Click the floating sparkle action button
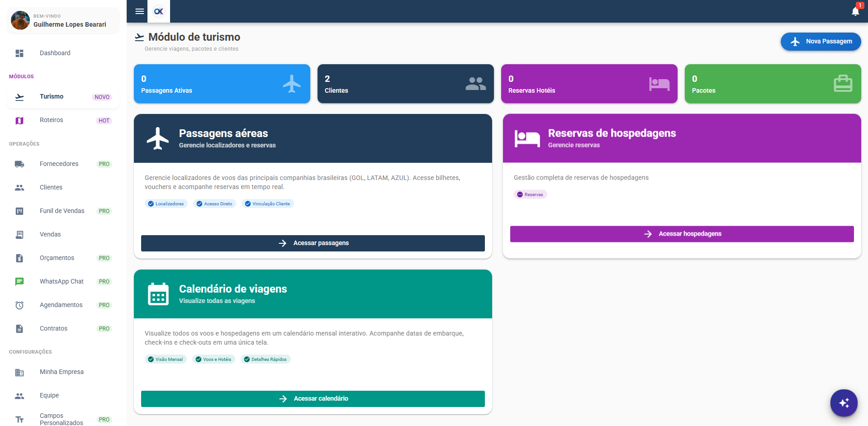 pos(844,402)
